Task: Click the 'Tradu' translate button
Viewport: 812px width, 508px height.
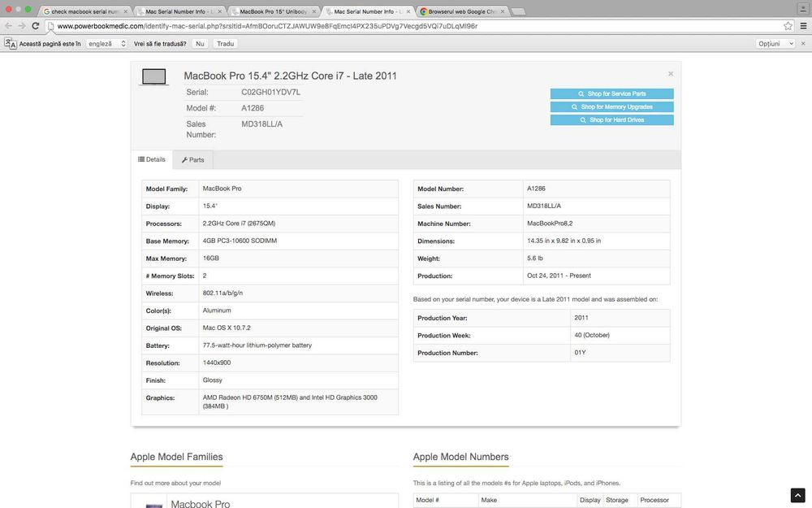Action: point(225,44)
